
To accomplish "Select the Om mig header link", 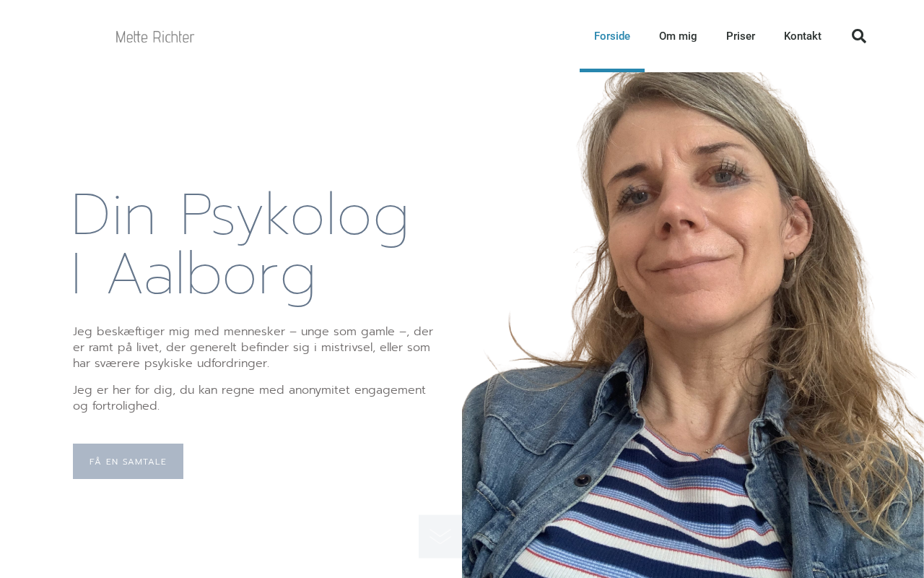I will [x=678, y=36].
